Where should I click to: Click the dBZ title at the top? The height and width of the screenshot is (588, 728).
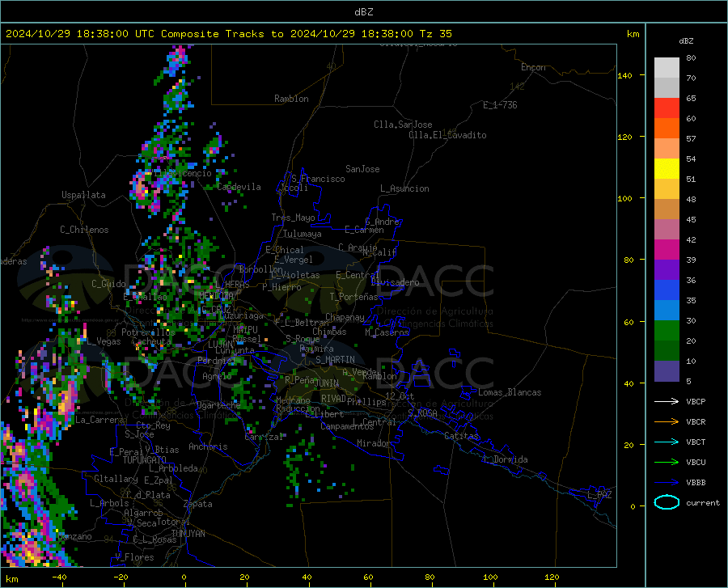363,12
